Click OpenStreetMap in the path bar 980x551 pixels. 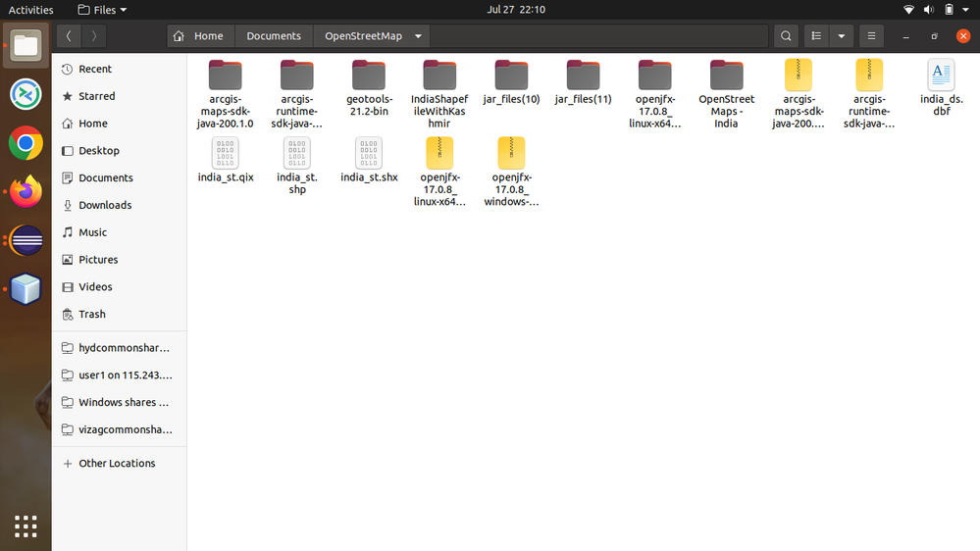click(x=363, y=36)
